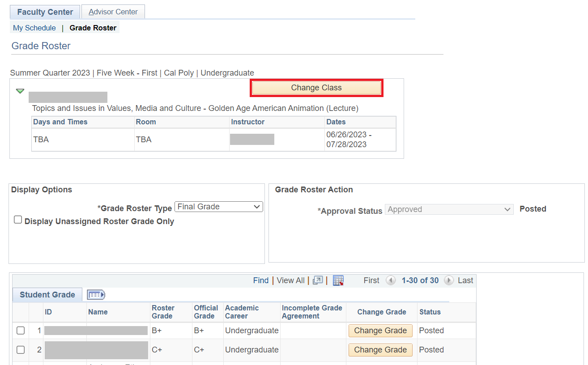This screenshot has height=365, width=588.
Task: Toggle Display Unassigned Roster Grade Only checkbox
Action: [x=18, y=220]
